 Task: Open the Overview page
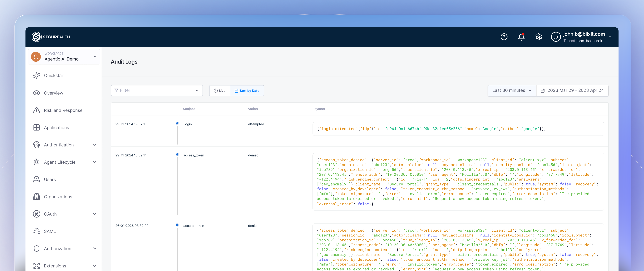tap(53, 93)
